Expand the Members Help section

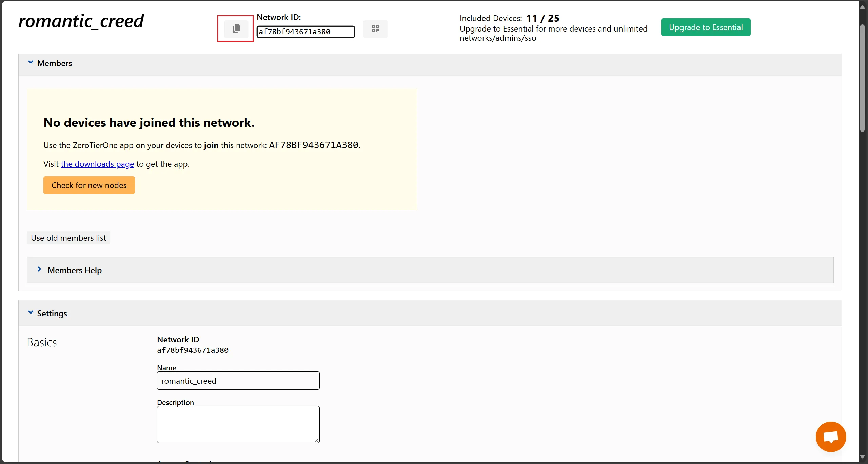click(x=39, y=270)
